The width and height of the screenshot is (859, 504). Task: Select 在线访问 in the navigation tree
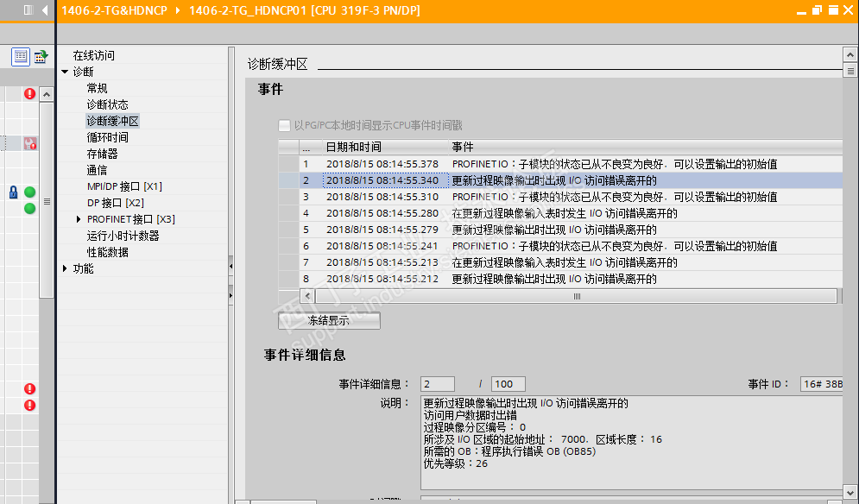94,55
